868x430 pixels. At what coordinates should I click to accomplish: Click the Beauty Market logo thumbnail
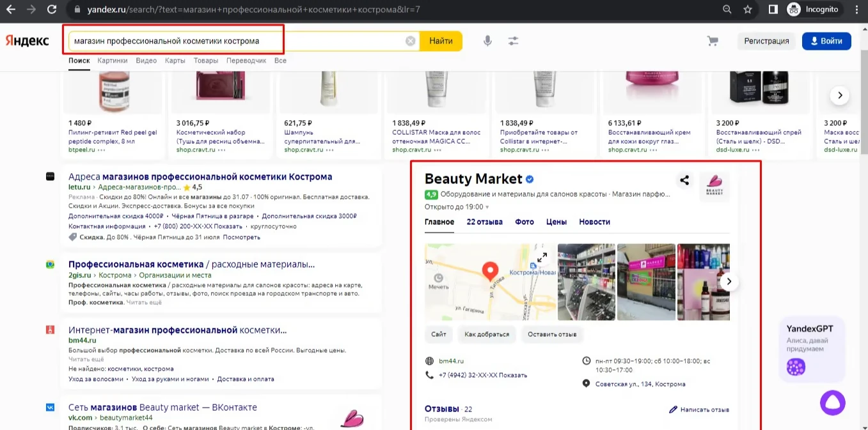(x=714, y=187)
